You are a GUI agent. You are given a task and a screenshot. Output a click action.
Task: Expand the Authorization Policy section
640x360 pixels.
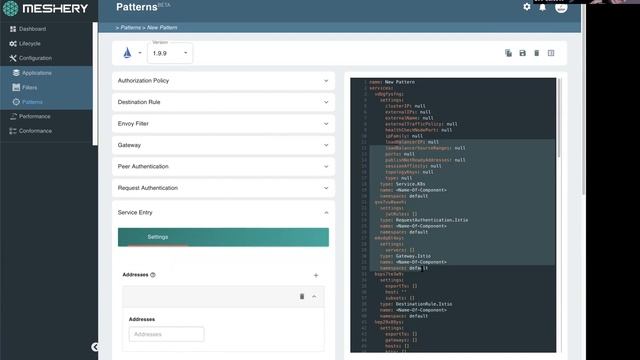pyautogui.click(x=223, y=81)
